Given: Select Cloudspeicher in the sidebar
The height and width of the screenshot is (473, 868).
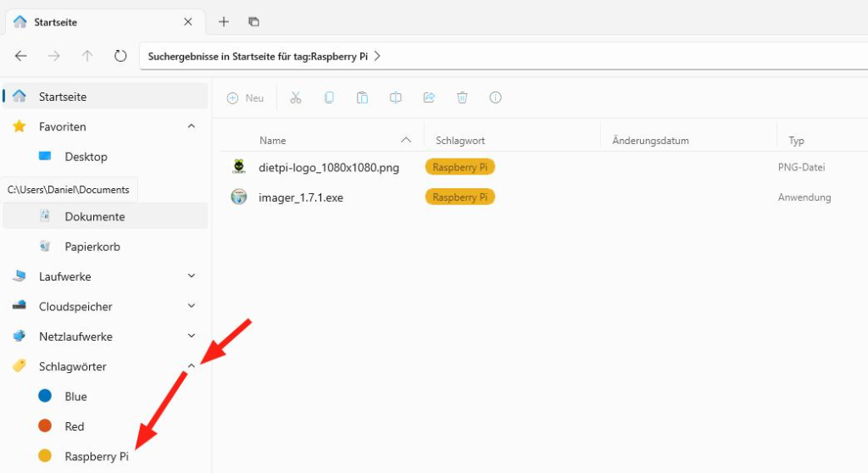Looking at the screenshot, I should click(105, 306).
